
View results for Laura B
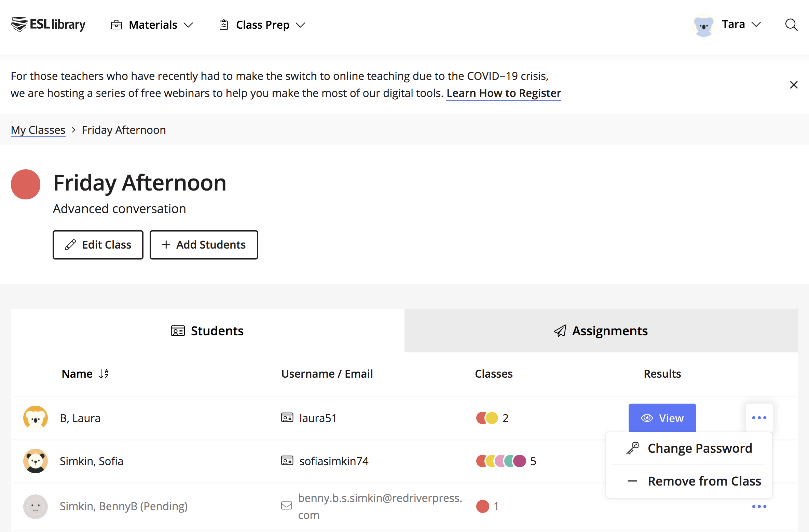662,418
